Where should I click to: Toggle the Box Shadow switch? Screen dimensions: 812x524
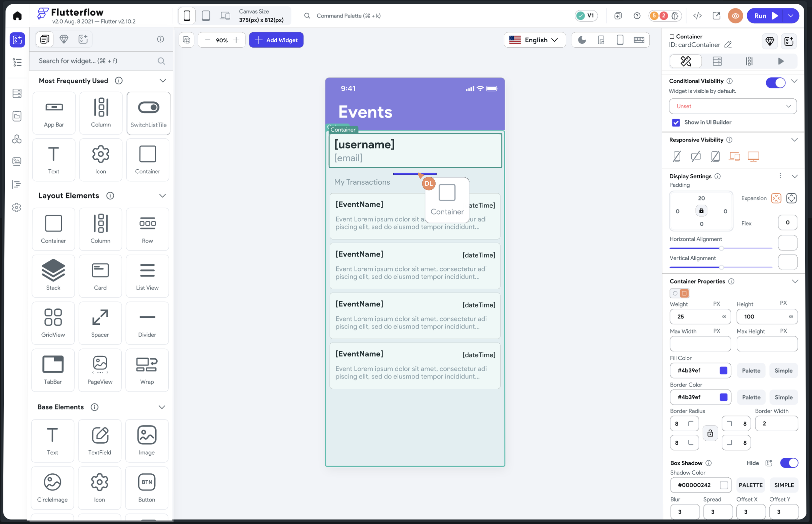tap(788, 463)
